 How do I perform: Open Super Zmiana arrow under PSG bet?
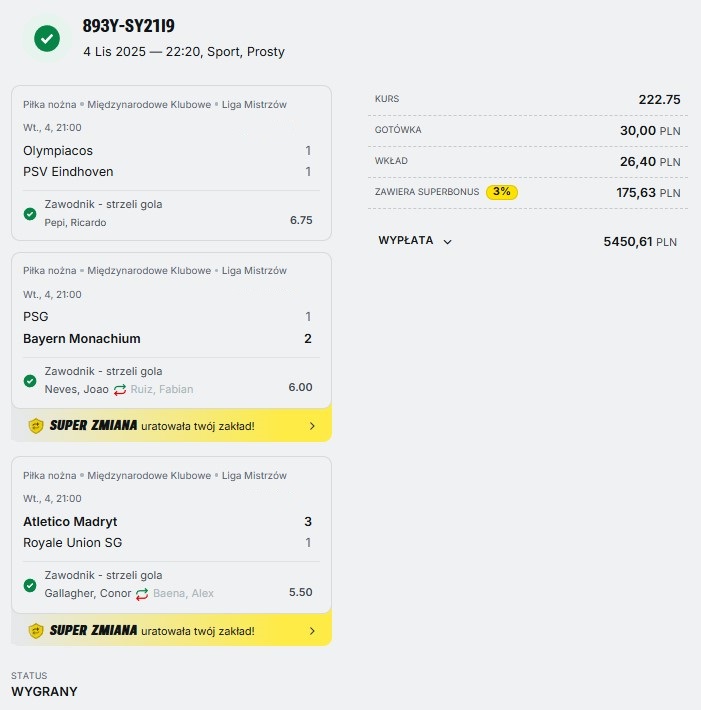click(x=312, y=426)
